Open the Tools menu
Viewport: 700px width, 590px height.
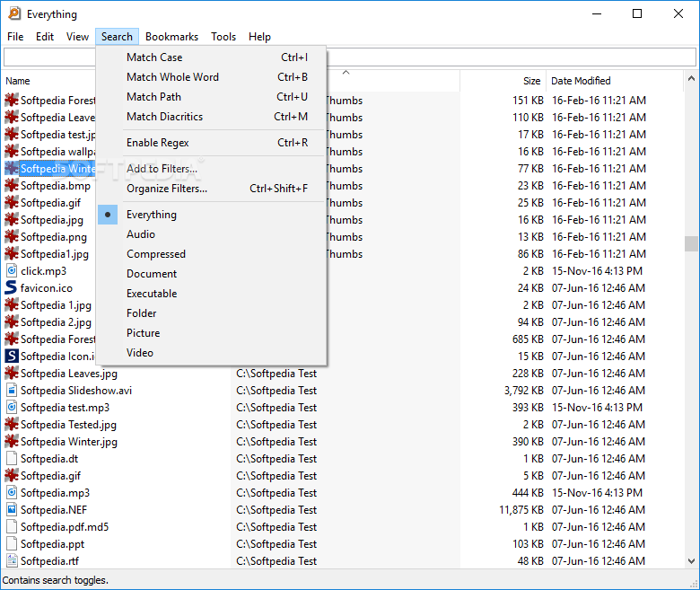click(223, 37)
